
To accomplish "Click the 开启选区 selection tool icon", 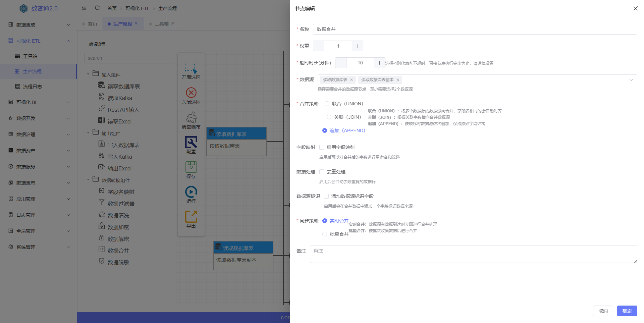I will 191,67.
